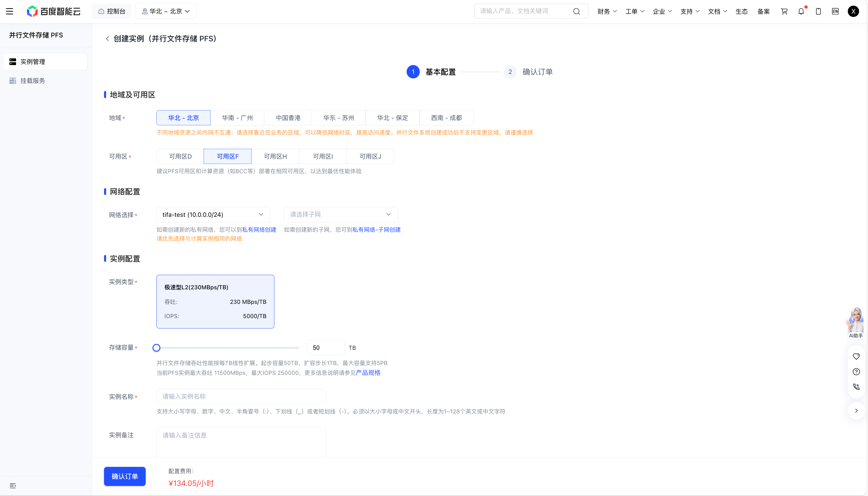Open the user avatar X menu
The image size is (868, 496).
[x=853, y=11]
